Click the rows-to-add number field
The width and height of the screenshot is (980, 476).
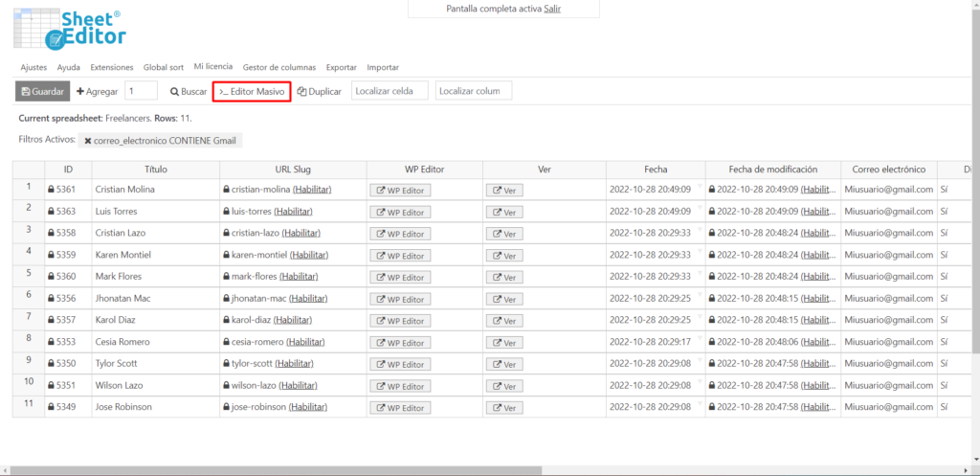(x=141, y=91)
